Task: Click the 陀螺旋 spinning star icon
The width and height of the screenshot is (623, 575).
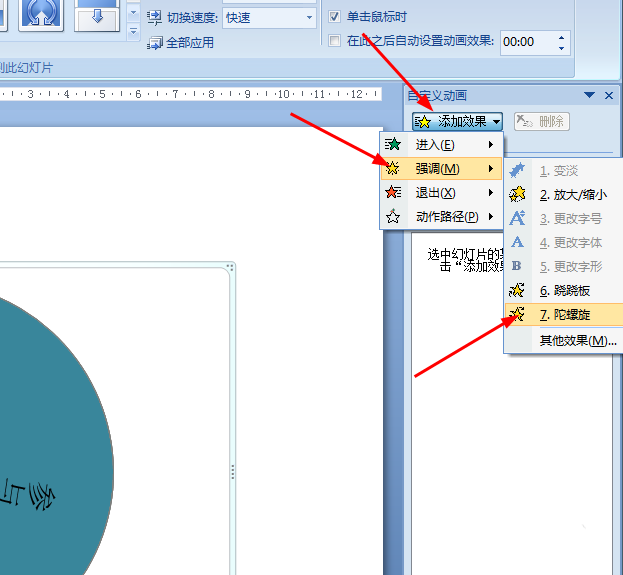Action: point(517,314)
